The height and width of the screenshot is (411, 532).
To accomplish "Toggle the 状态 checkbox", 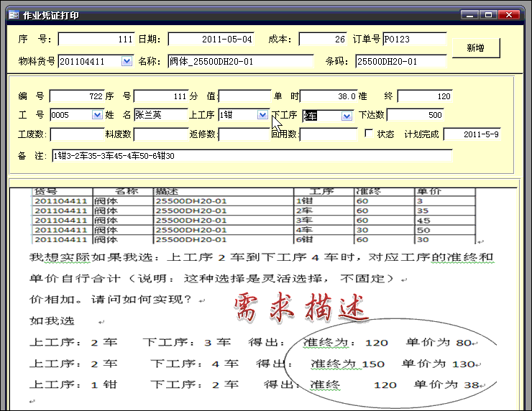I will coord(369,133).
